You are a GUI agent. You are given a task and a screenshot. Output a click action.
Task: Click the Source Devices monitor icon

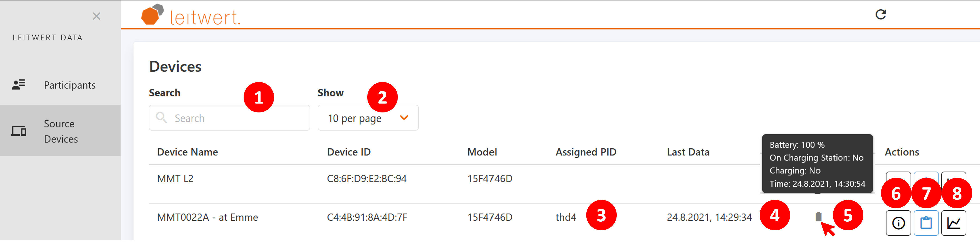18,131
